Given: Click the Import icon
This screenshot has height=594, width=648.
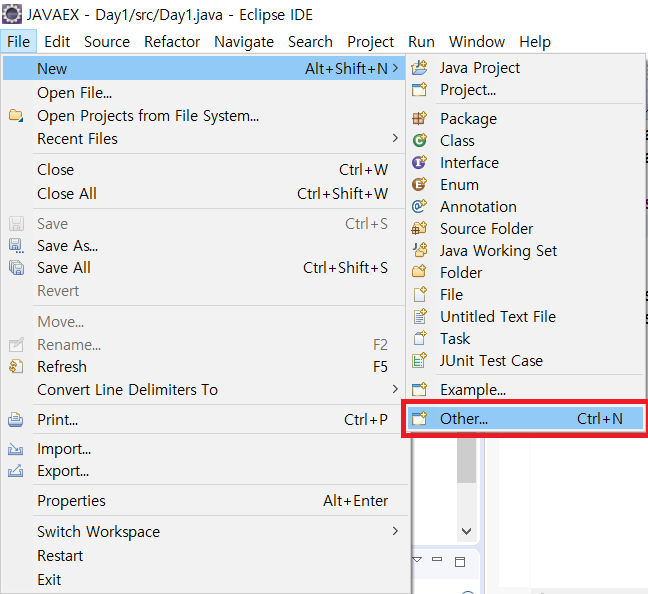Looking at the screenshot, I should (16, 448).
